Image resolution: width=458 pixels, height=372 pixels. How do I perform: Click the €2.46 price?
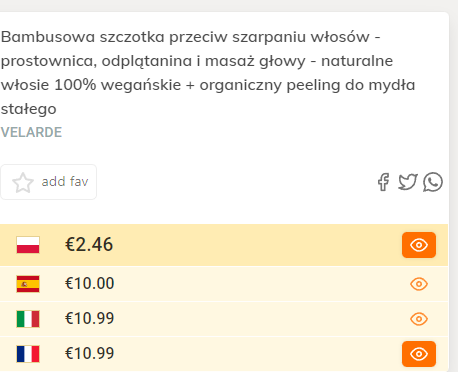pyautogui.click(x=89, y=245)
